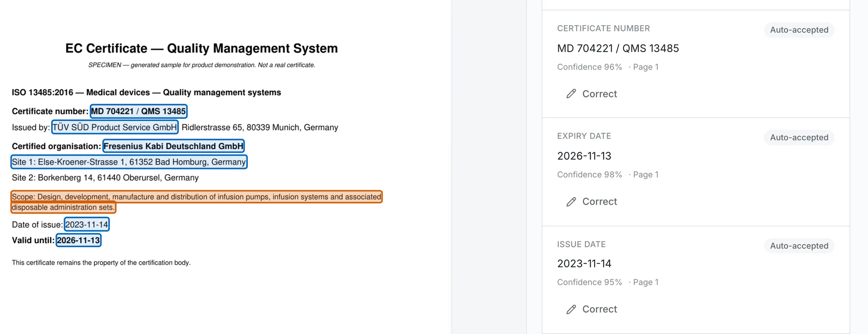The width and height of the screenshot is (868, 334).
Task: Click Site 2 Borkenberg 14 Oberursel line
Action: click(105, 178)
